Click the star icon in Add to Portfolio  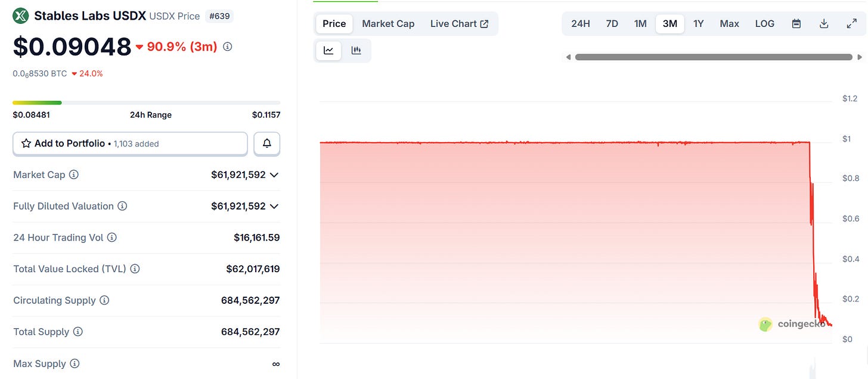26,143
